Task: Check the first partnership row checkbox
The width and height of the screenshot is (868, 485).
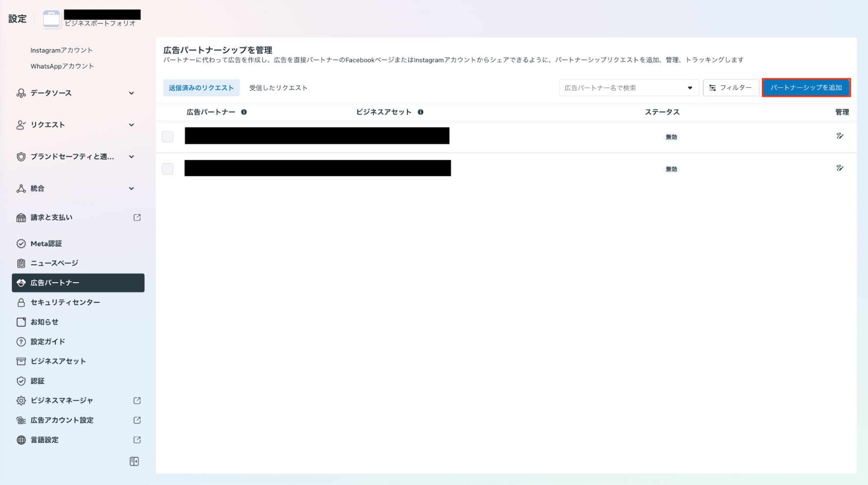Action: [168, 137]
